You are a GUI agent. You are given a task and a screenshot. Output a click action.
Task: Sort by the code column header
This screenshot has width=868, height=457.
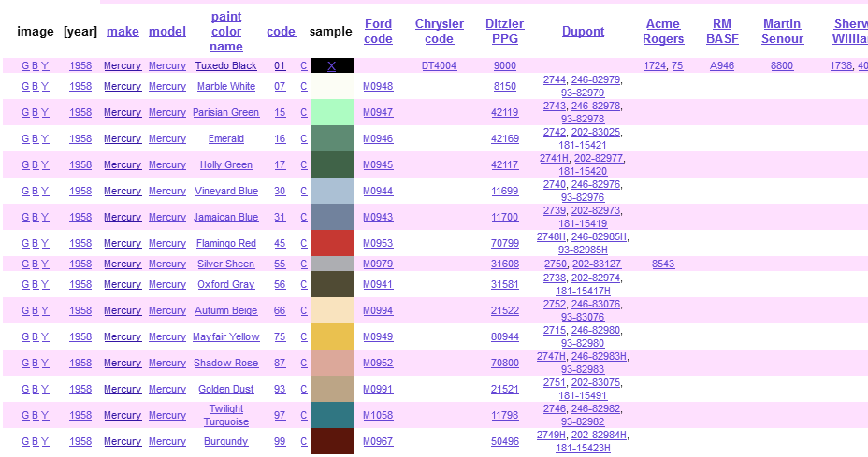click(x=281, y=32)
